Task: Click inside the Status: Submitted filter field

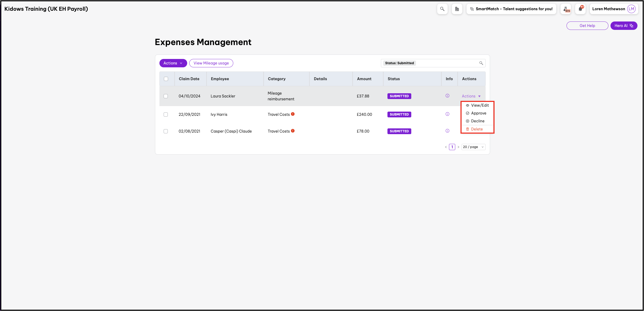Action: pos(445,63)
